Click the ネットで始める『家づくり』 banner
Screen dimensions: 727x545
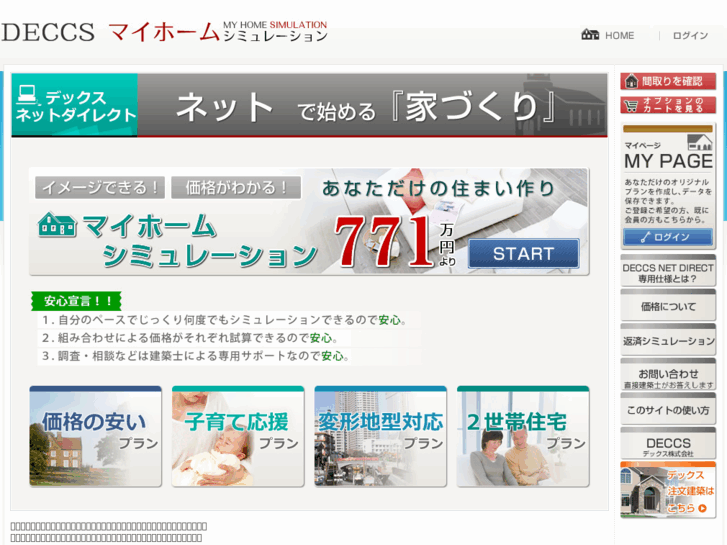click(x=372, y=105)
